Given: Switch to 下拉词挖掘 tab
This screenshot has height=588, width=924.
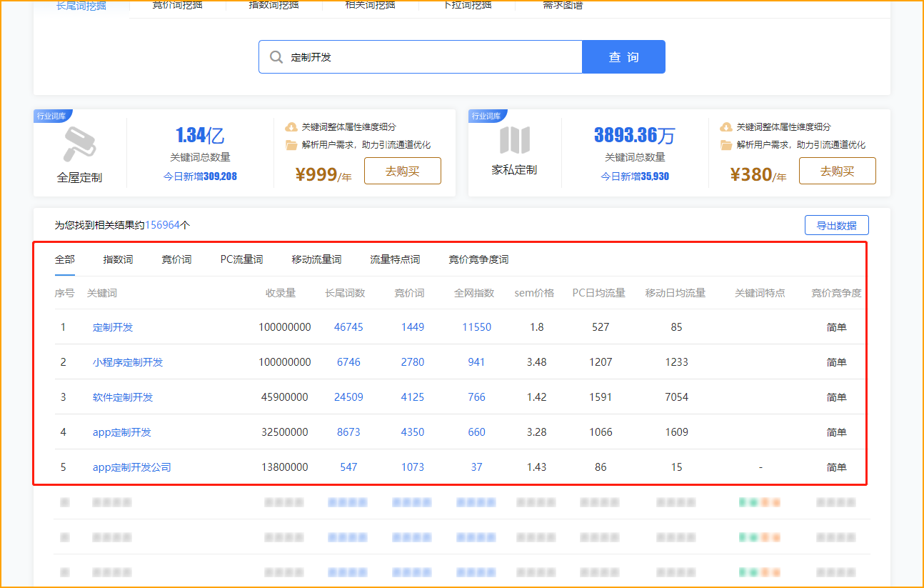Looking at the screenshot, I should click(x=467, y=5).
